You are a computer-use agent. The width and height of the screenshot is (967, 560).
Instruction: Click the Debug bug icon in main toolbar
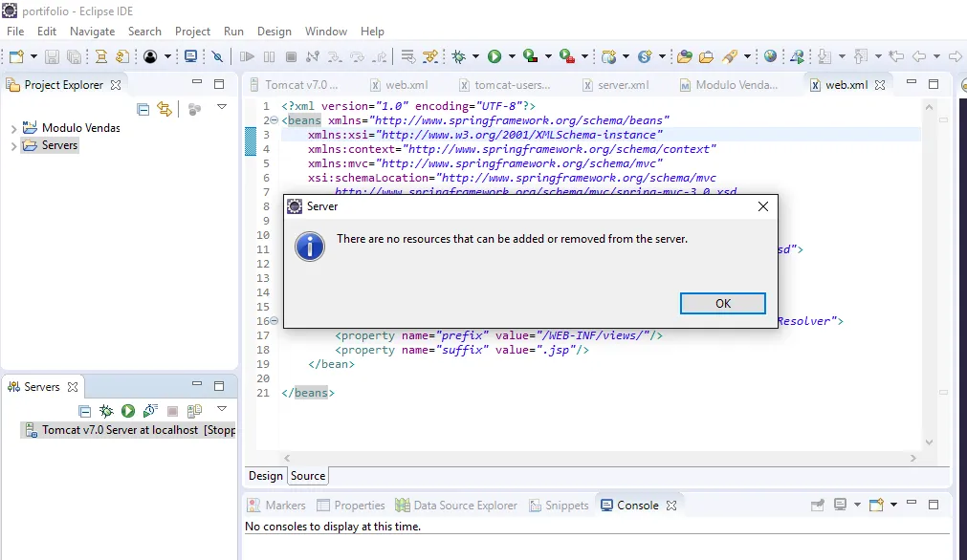(x=459, y=57)
